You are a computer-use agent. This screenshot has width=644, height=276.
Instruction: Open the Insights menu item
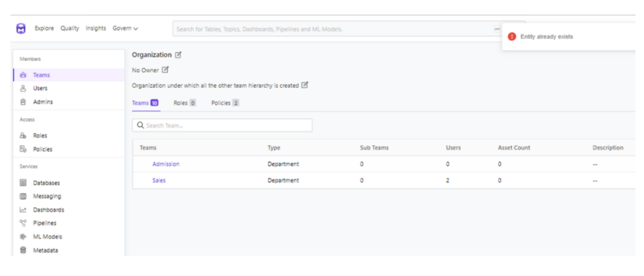[x=96, y=28]
